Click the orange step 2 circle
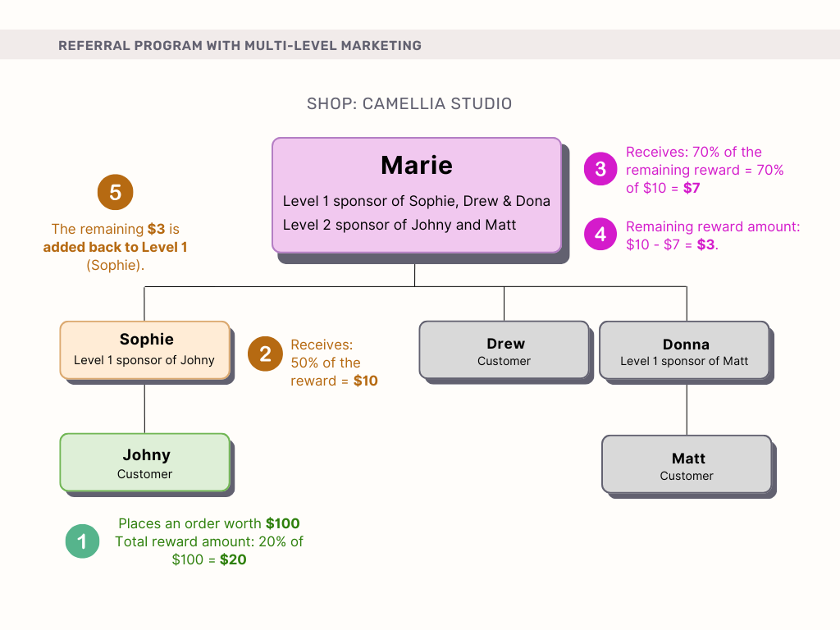Image resolution: width=840 pixels, height=630 pixels. (265, 354)
